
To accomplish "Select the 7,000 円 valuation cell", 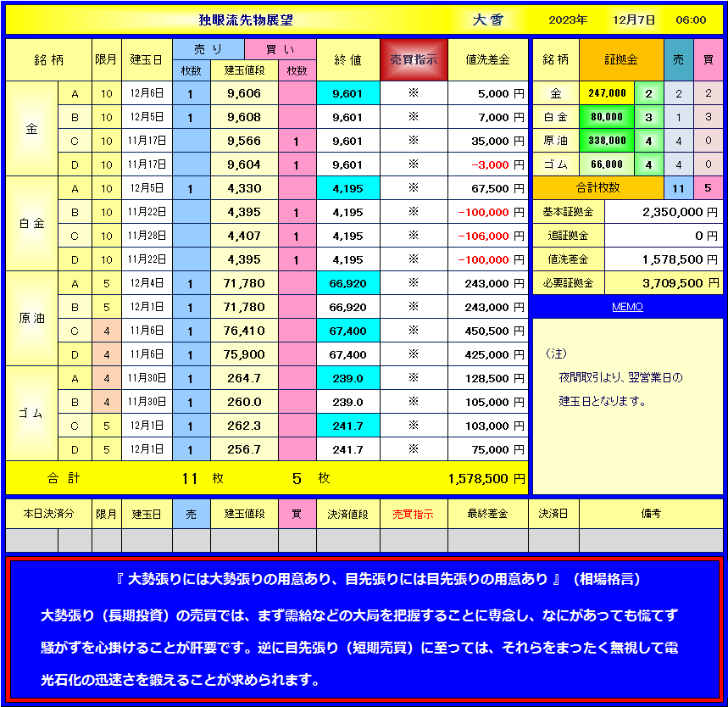I will (x=488, y=117).
